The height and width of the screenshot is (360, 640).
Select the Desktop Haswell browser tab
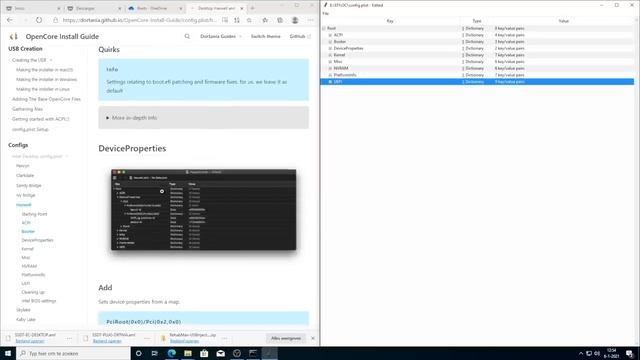[216, 8]
